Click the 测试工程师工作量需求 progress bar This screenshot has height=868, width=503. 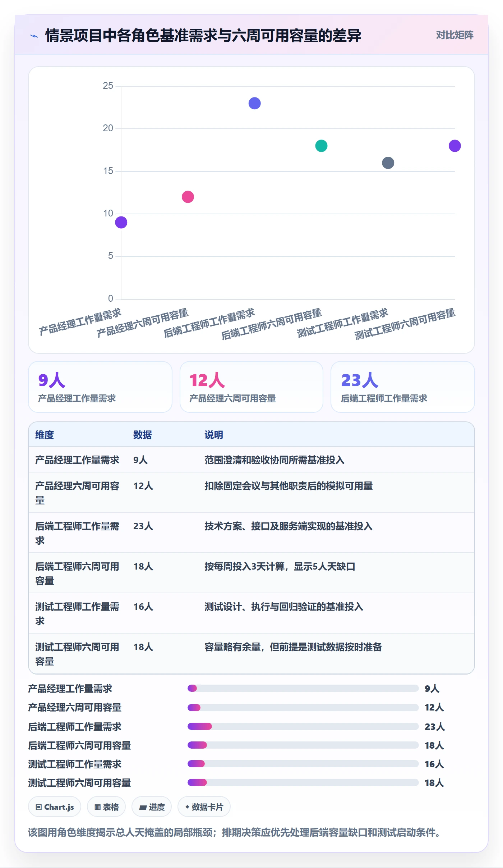[x=303, y=764]
